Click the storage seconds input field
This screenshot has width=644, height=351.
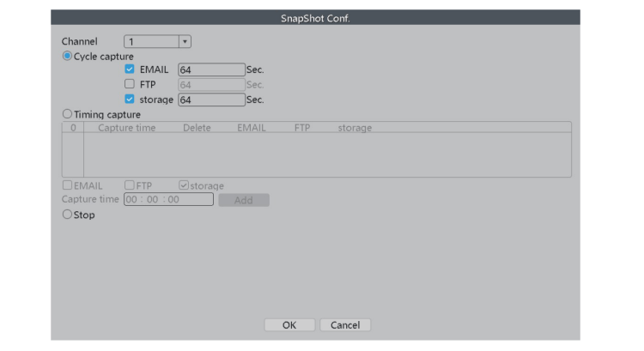tap(211, 99)
